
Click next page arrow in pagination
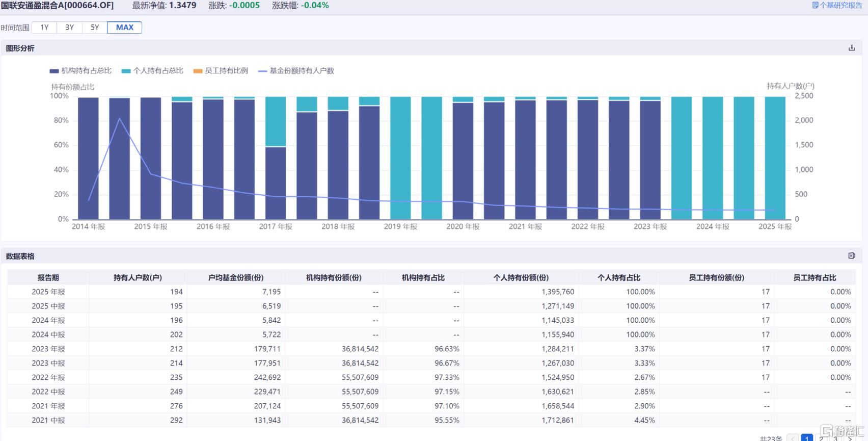pyautogui.click(x=850, y=438)
